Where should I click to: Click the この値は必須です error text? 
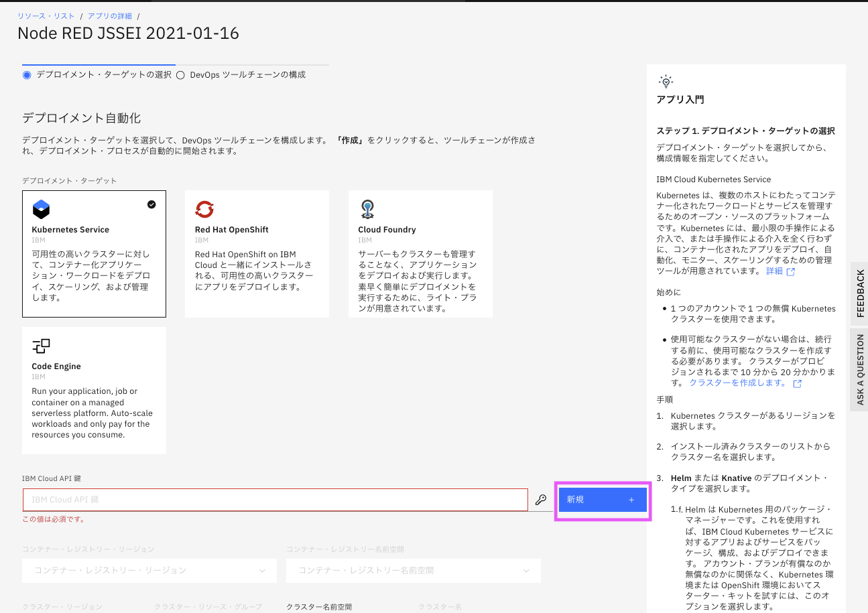(54, 519)
